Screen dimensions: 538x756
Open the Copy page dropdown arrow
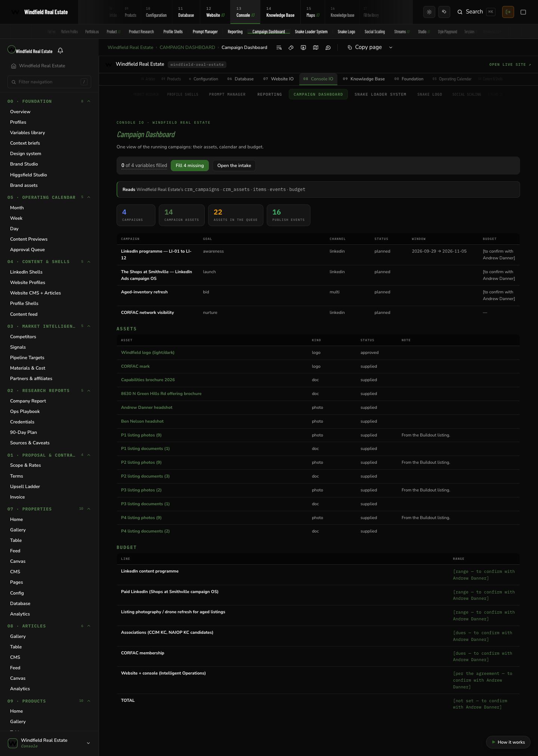pyautogui.click(x=391, y=47)
